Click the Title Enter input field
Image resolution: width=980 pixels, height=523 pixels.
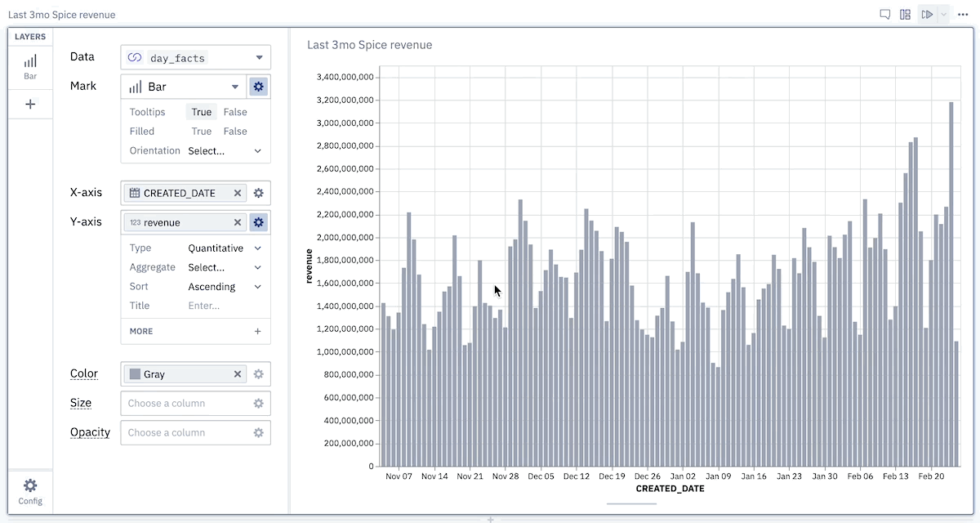225,306
